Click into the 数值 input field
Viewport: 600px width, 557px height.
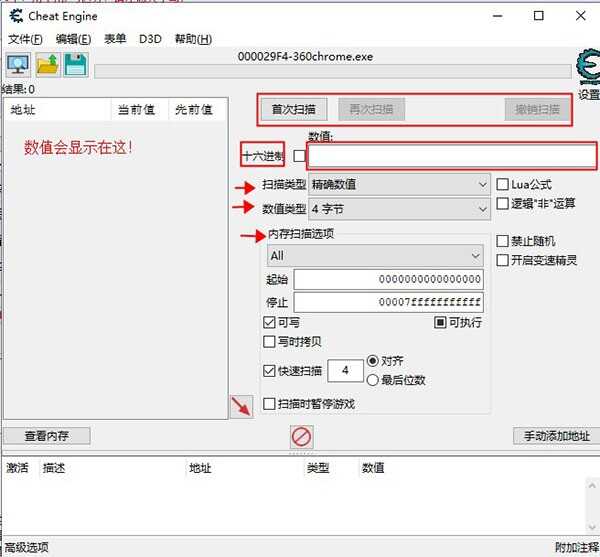pos(452,156)
